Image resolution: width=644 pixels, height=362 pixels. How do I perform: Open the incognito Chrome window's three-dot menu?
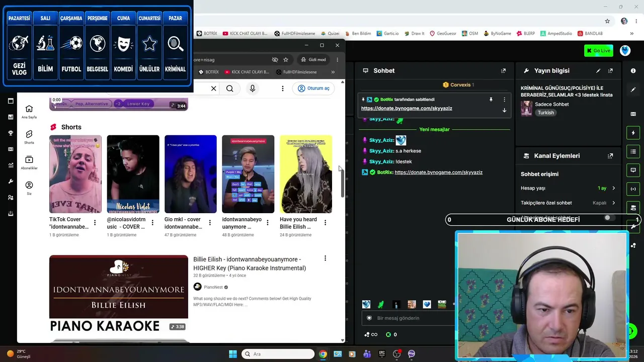337,59
